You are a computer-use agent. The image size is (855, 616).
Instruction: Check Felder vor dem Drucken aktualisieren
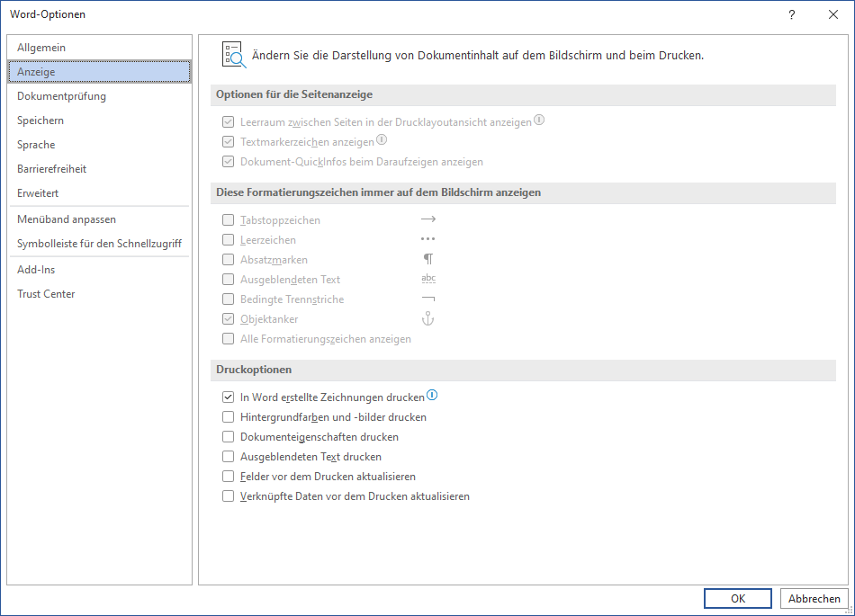click(228, 477)
